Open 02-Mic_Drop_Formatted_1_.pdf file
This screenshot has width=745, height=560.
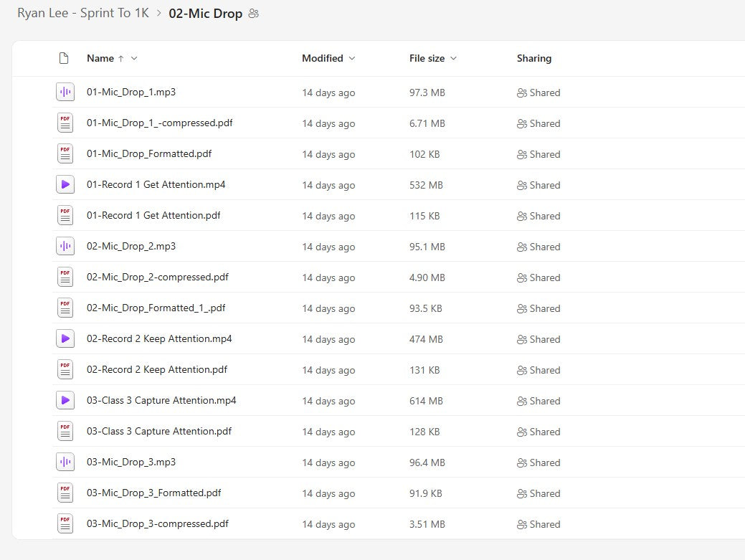coord(156,308)
